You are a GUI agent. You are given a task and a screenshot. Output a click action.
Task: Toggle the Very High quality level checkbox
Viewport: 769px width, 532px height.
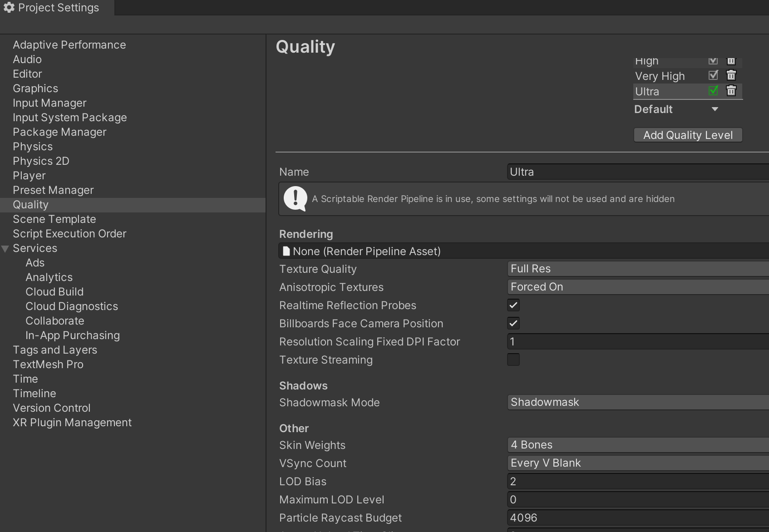713,75
